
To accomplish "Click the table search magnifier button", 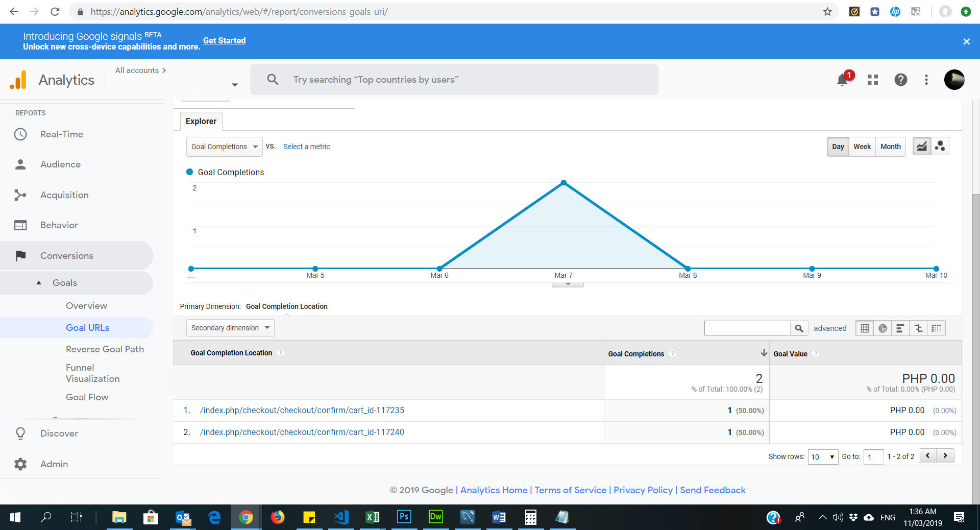I will (x=799, y=328).
